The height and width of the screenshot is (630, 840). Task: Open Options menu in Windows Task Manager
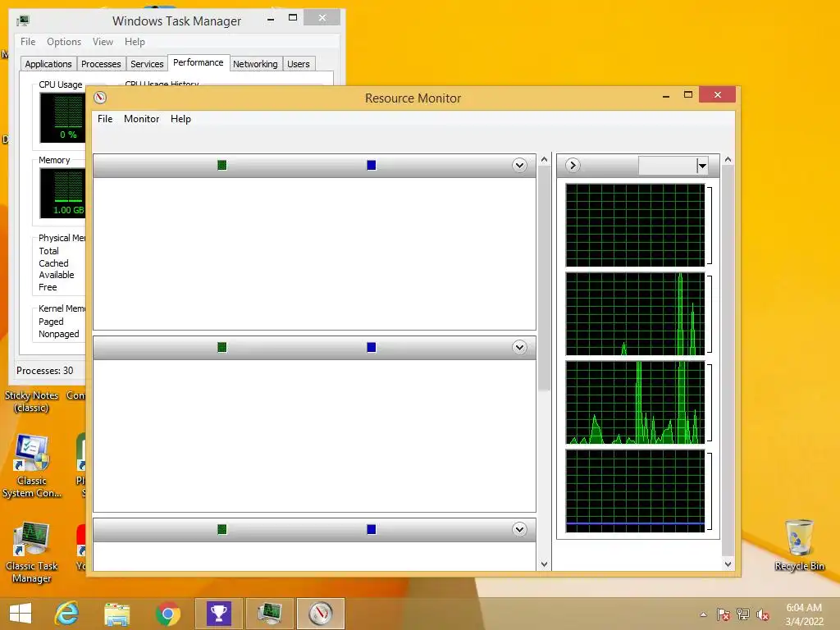(64, 42)
